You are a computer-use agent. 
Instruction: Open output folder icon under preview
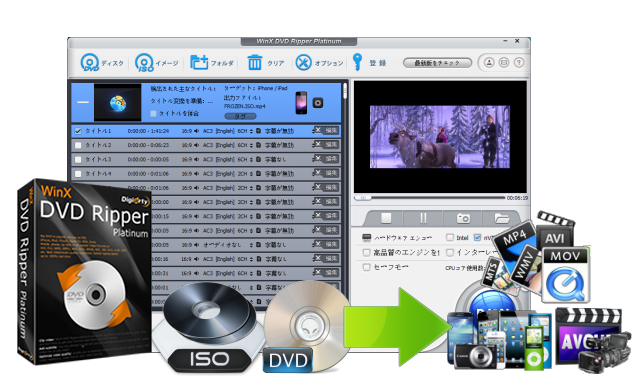(502, 218)
